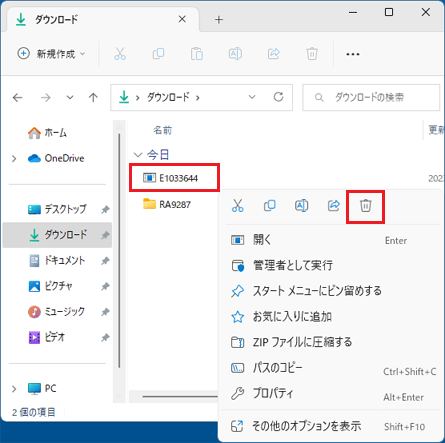Viewport: 445px width, 443px height.
Task: Click the Cut icon in the top toolbar
Action: pyautogui.click(x=120, y=54)
